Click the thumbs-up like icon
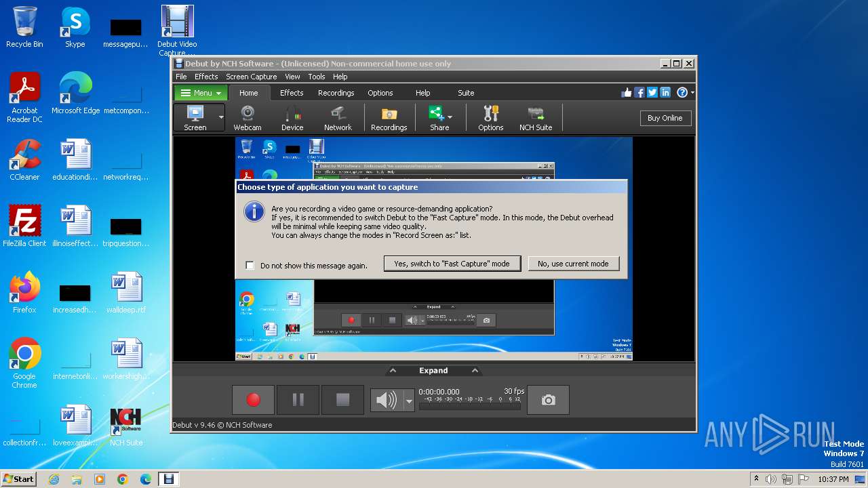868x488 pixels. pos(627,93)
